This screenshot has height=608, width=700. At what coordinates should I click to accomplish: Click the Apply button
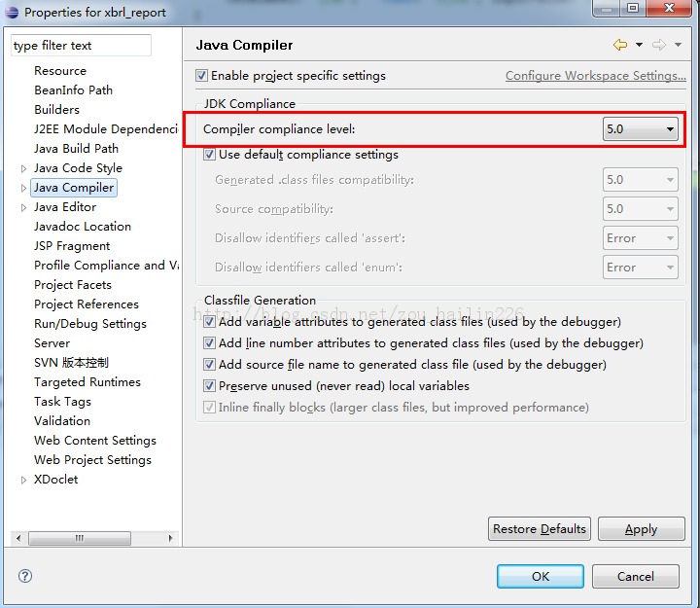tap(641, 529)
